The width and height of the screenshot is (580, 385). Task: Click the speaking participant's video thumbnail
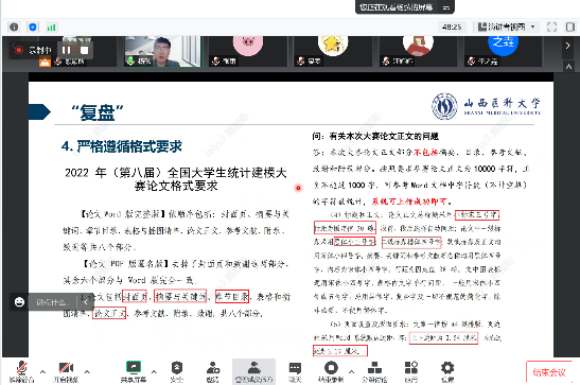pos(162,51)
